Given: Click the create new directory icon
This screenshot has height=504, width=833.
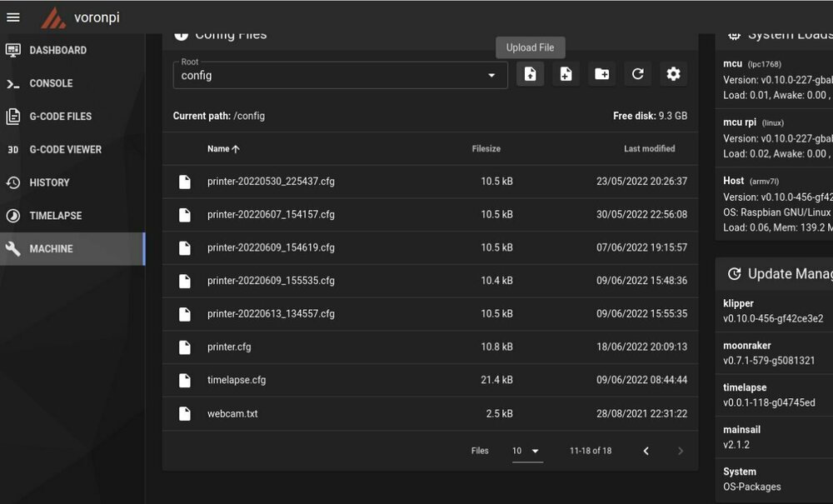Looking at the screenshot, I should (602, 74).
